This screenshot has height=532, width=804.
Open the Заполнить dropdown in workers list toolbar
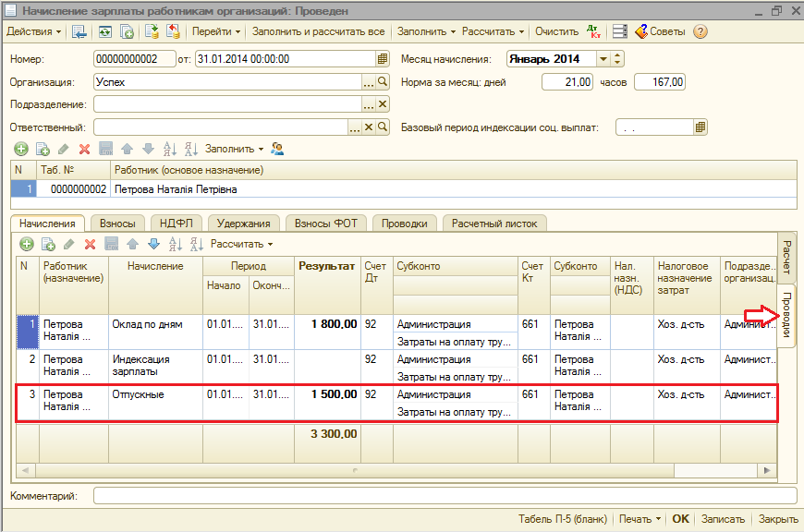point(235,149)
